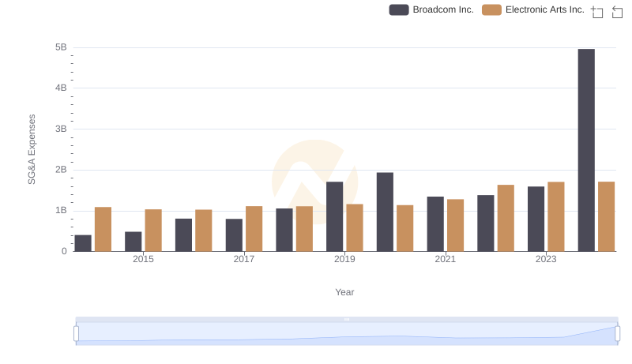Screen dimensions: 632x364
Task: Click the area zoom tool icon
Action: click(x=597, y=12)
